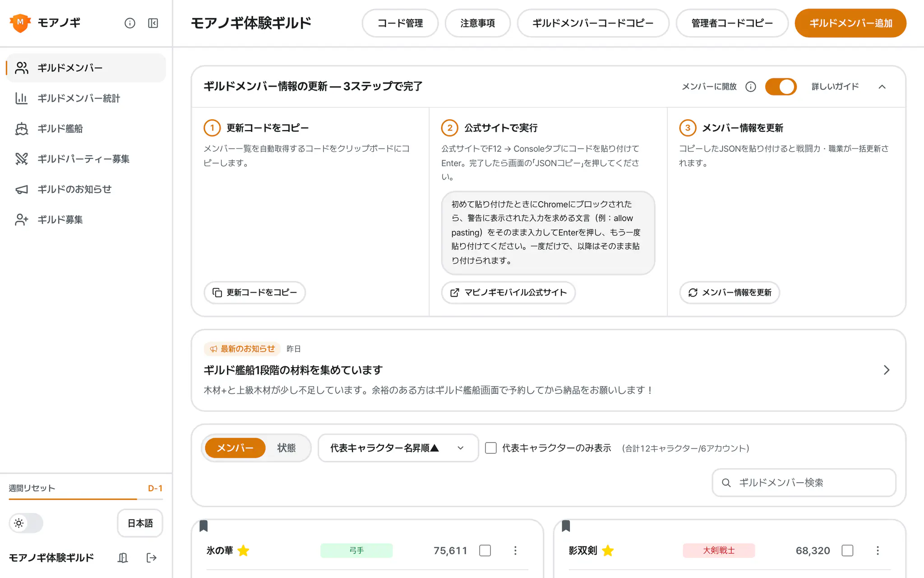Click the ギルドメンバー追加 button
924x578 pixels.
[x=850, y=23]
